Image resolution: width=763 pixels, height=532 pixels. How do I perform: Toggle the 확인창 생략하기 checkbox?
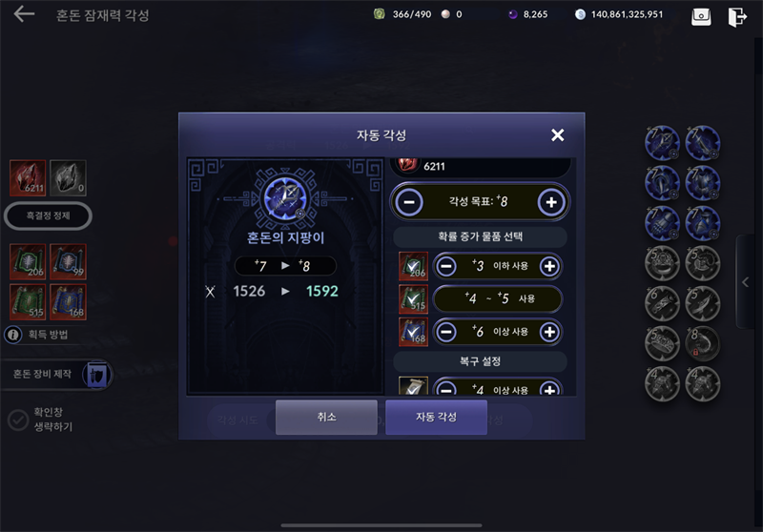pos(18,419)
